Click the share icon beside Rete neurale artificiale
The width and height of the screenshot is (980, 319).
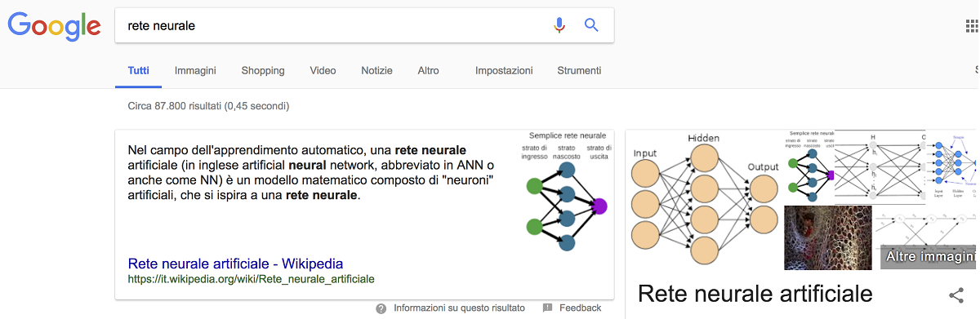[x=956, y=295]
